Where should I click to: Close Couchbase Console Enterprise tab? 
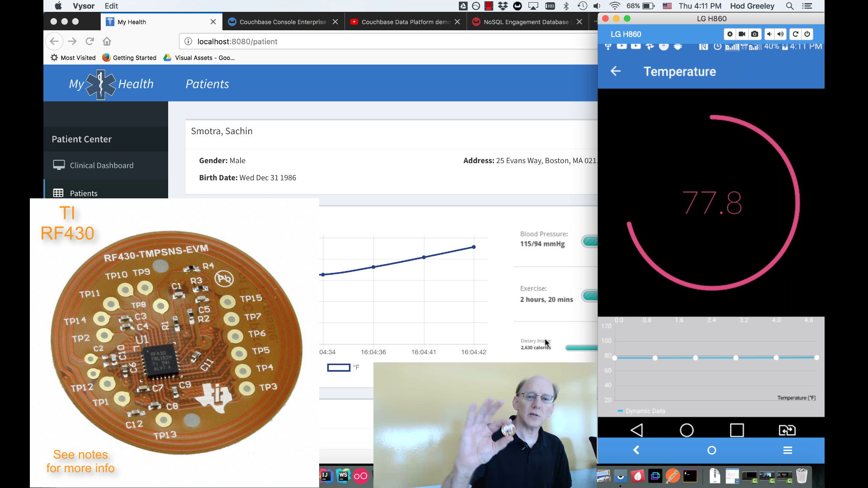click(335, 22)
